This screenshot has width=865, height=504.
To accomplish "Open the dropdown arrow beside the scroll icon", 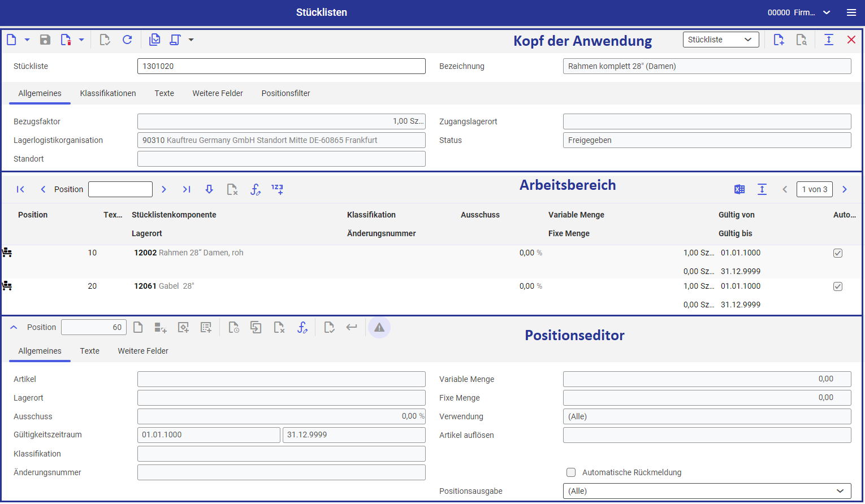I will pos(191,40).
